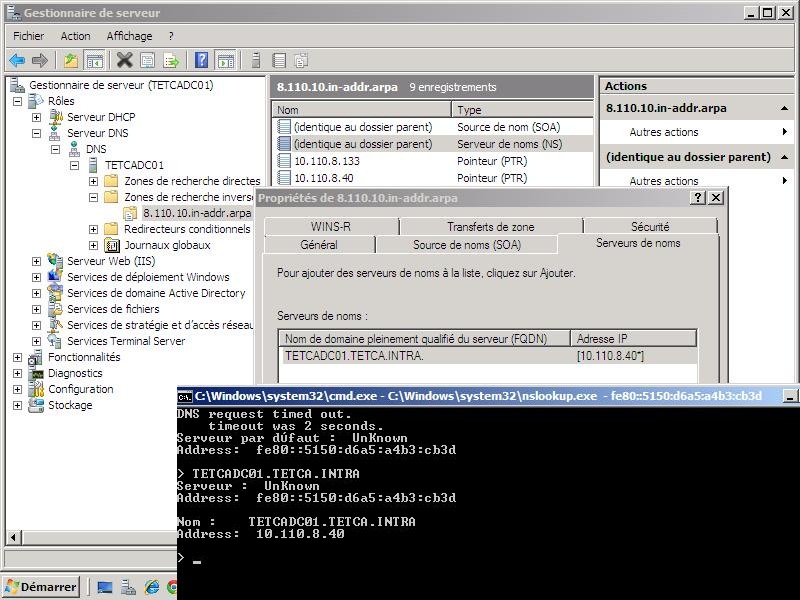Switch to the Transferts de zone tab
Image resolution: width=800 pixels, height=600 pixels.
(491, 227)
